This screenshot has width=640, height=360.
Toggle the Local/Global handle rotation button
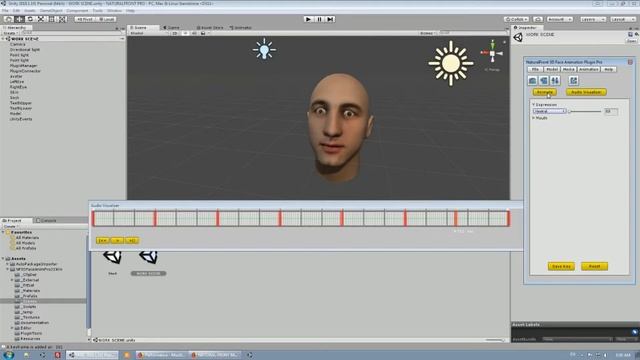tap(107, 19)
